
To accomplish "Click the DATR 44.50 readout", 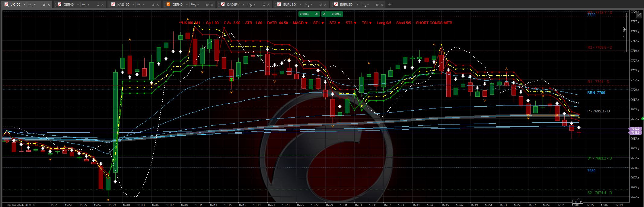I will (x=278, y=23).
